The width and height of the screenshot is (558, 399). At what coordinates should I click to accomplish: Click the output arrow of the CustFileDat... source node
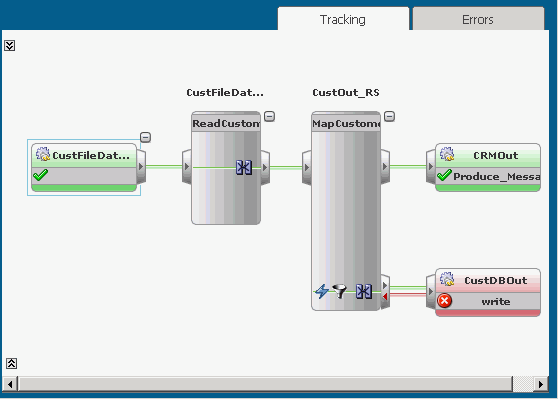point(141,167)
